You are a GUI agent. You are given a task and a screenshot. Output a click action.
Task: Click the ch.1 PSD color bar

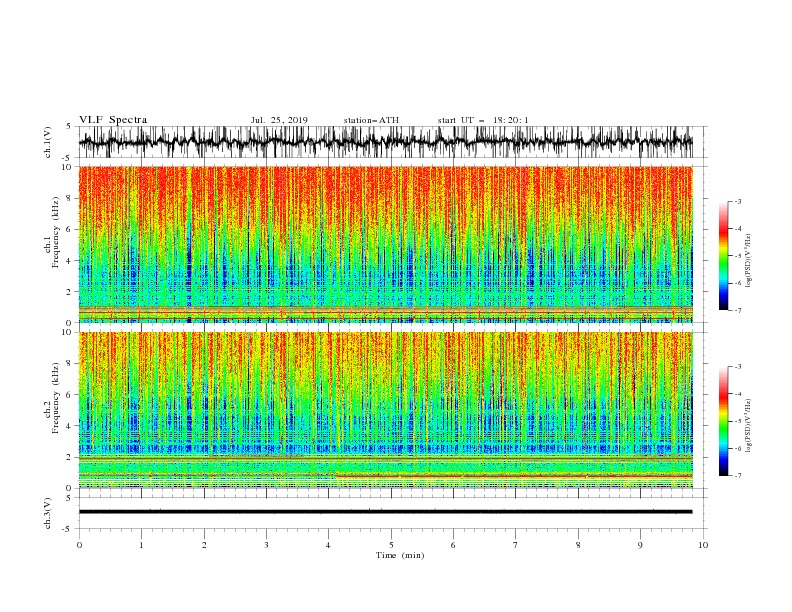723,256
